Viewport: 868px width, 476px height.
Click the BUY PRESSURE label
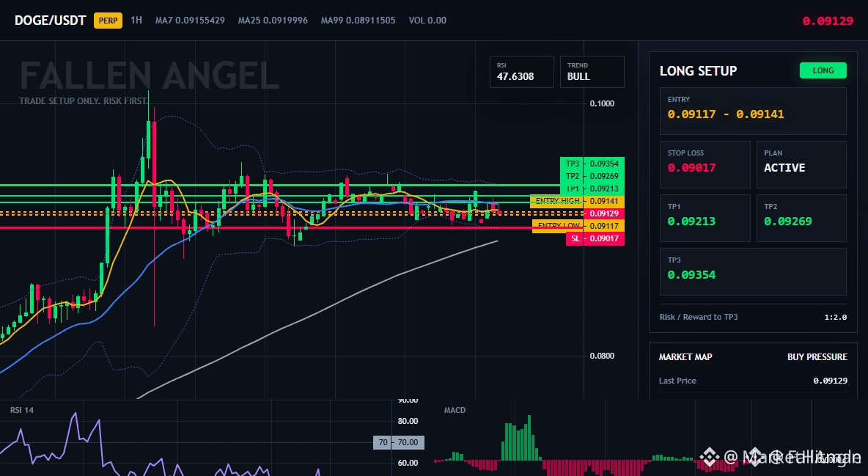click(817, 357)
